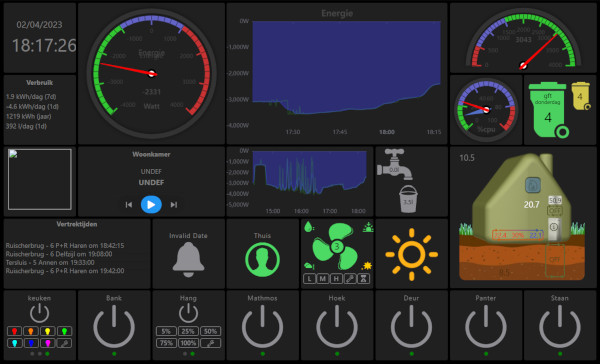The image size is (600, 364).
Task: Click the Torsluis - 5 Annen departure row
Action: [50, 263]
